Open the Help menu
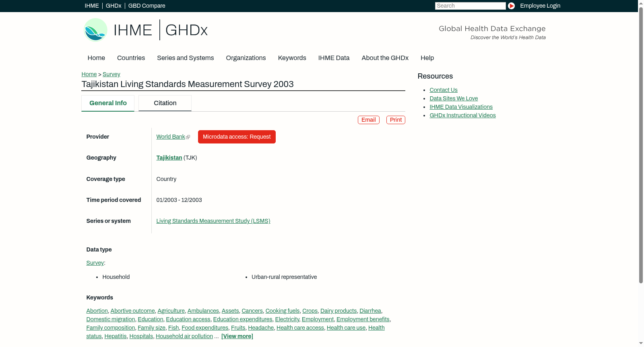Screen dimensions: 644x347 point(427,58)
